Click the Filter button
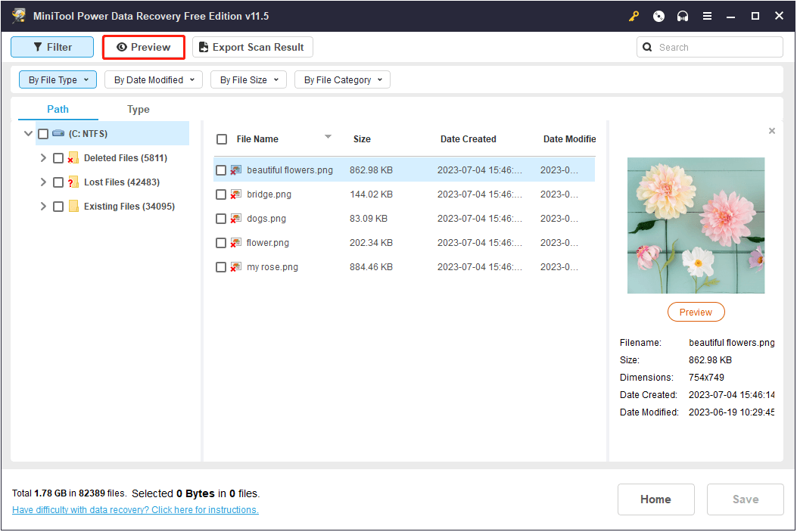Image resolution: width=797 pixels, height=532 pixels. coord(52,47)
